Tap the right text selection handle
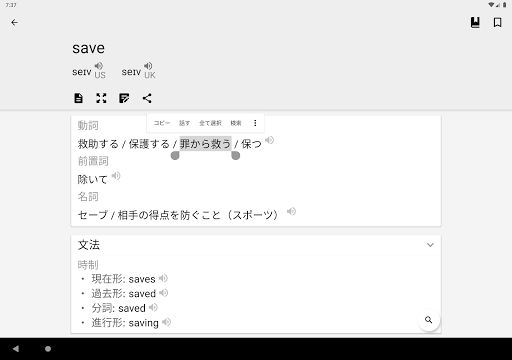Viewport: 512px width, 360px height. [236, 155]
